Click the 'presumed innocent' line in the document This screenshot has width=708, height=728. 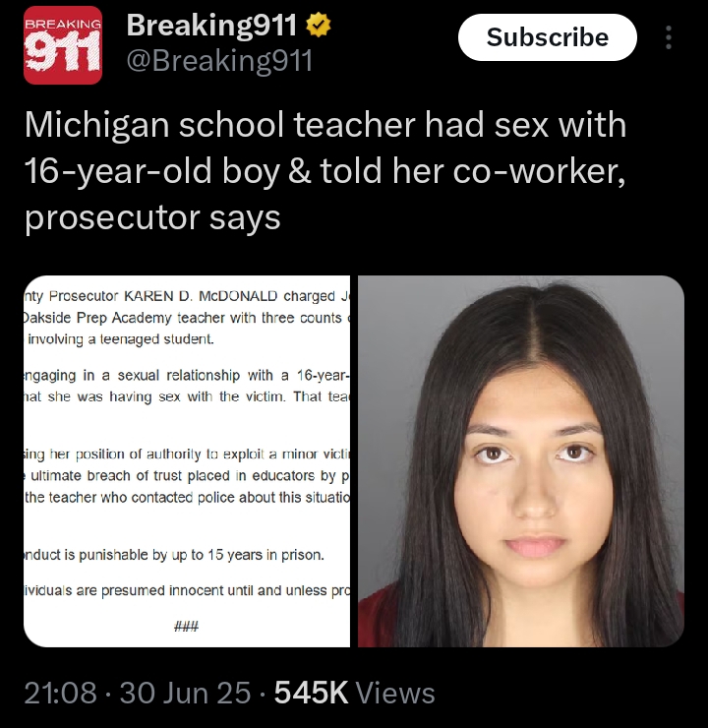(x=187, y=590)
